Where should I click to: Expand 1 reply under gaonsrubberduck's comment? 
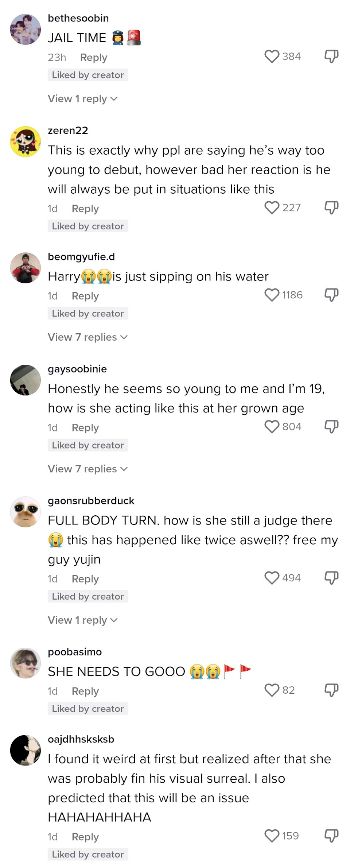pos(82,620)
